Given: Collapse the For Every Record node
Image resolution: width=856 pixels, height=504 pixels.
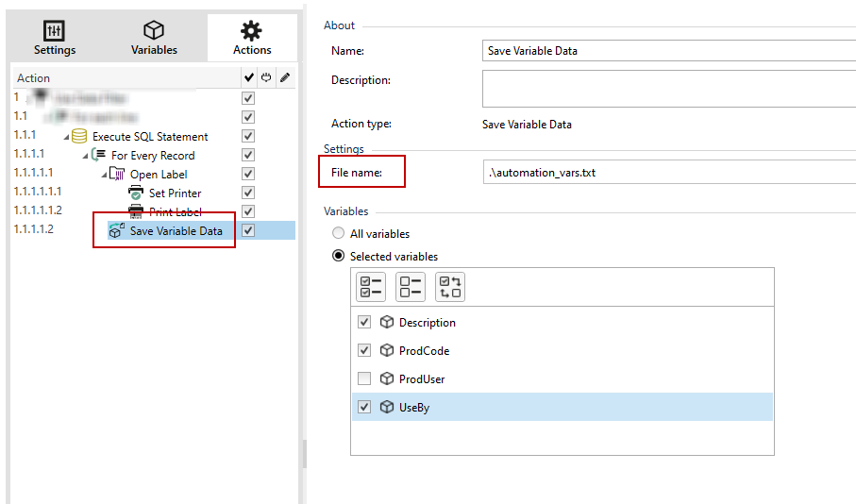Looking at the screenshot, I should (86, 156).
